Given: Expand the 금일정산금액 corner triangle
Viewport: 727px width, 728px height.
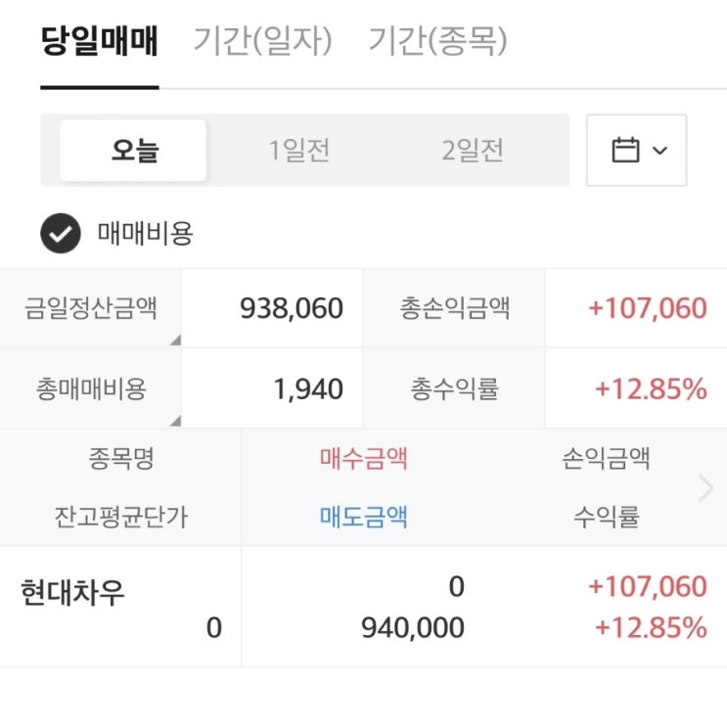Looking at the screenshot, I should click(x=175, y=341).
